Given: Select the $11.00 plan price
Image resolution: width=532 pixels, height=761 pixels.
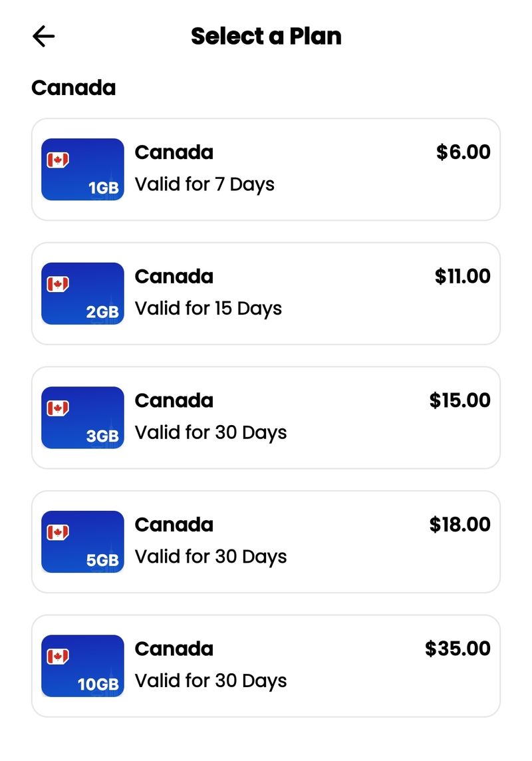Looking at the screenshot, I should point(463,276).
